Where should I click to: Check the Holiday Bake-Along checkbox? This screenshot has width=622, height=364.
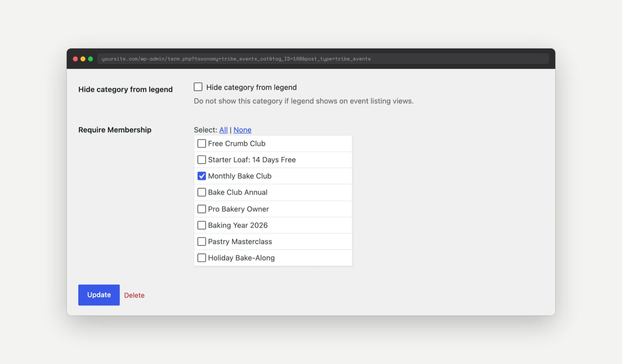point(201,258)
